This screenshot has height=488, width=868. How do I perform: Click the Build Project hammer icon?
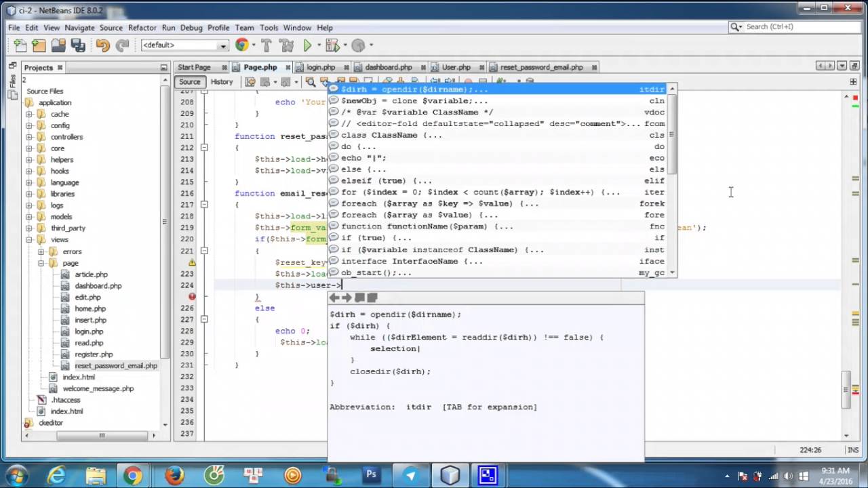(266, 45)
